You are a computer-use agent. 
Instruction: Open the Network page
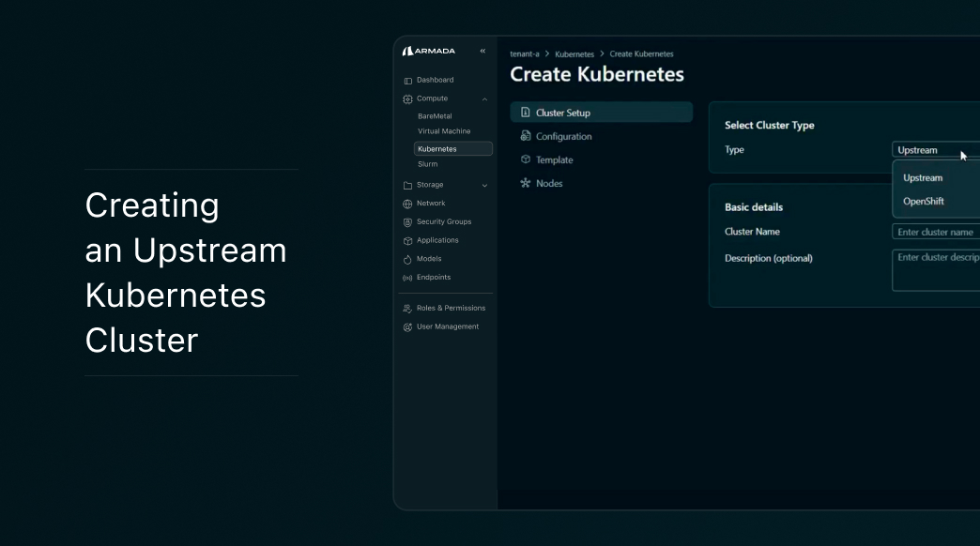431,204
